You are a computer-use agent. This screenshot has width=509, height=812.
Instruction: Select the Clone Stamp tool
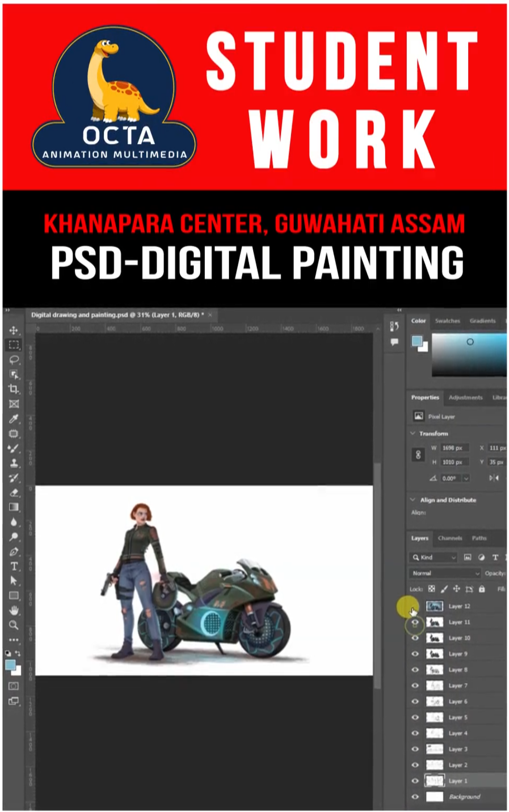coord(14,463)
